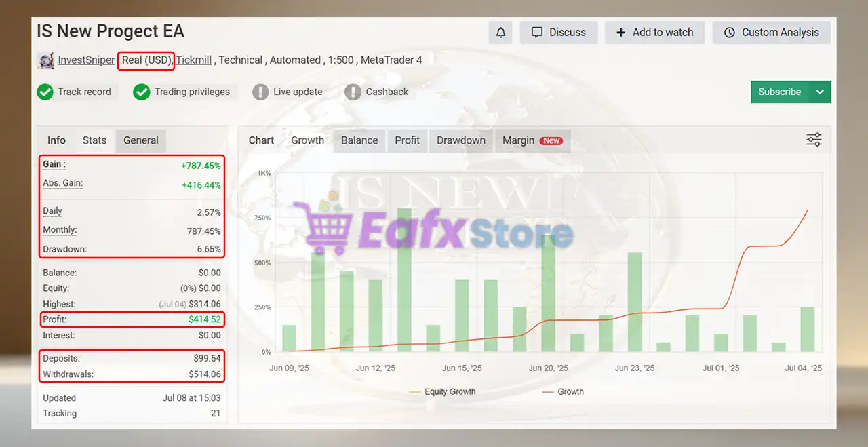
Task: Open the Margin chart tab
Action: point(532,140)
